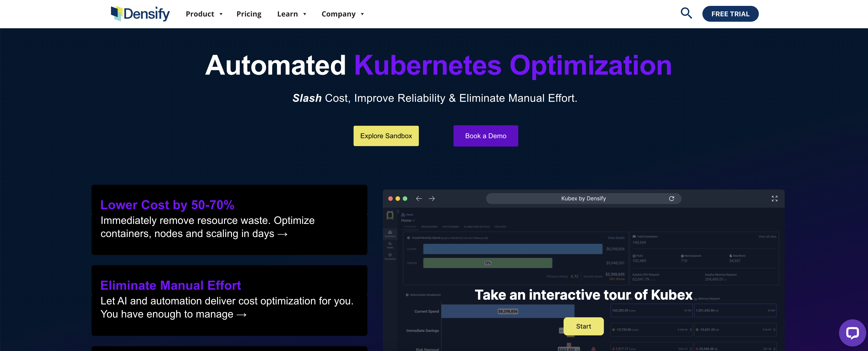Open the Lower Cost by 50-70% card
Screen dimensions: 868x351
229,219
